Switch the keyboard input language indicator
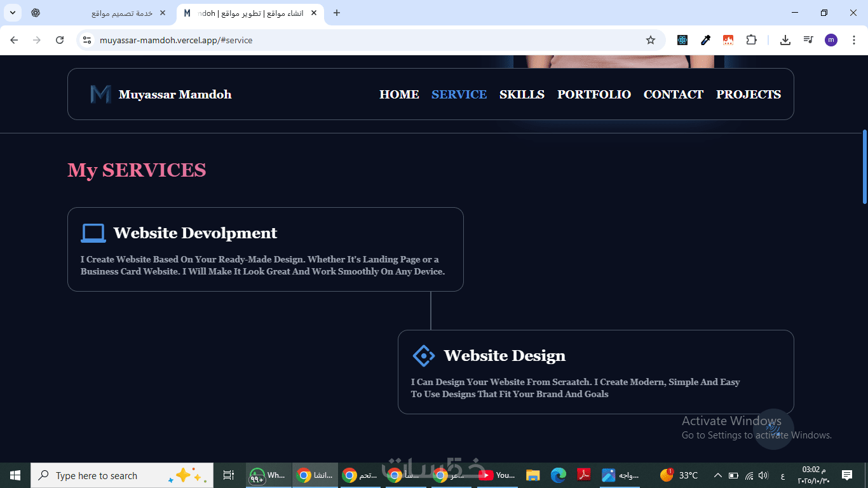The width and height of the screenshot is (868, 488). coord(782,475)
